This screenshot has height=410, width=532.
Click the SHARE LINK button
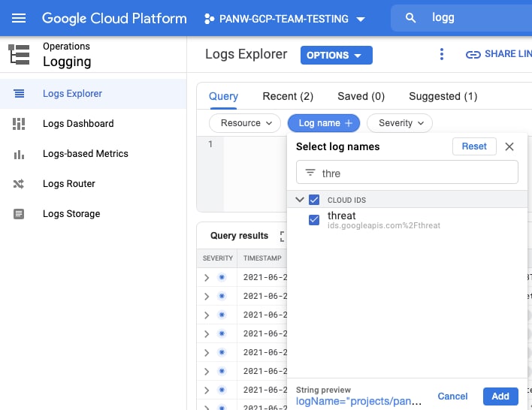tap(499, 54)
